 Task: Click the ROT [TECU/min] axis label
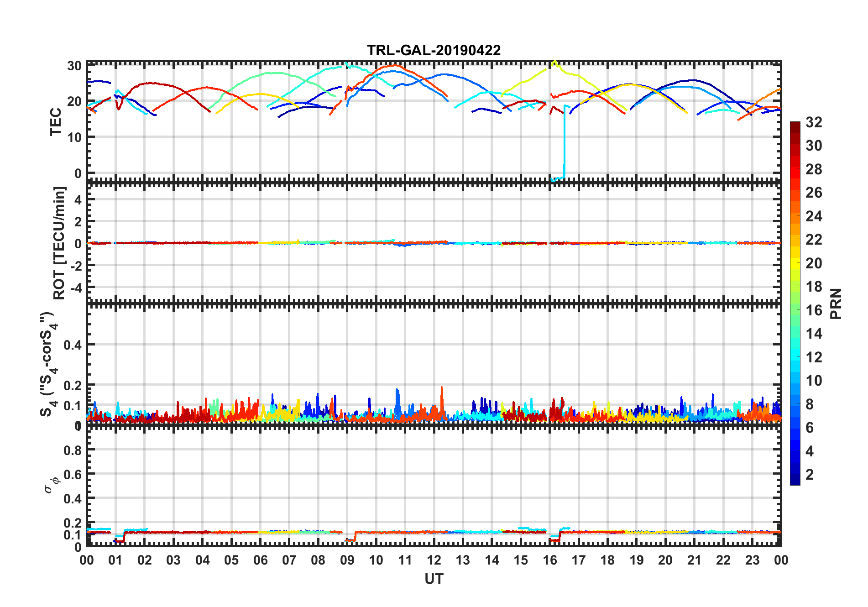pyautogui.click(x=59, y=243)
